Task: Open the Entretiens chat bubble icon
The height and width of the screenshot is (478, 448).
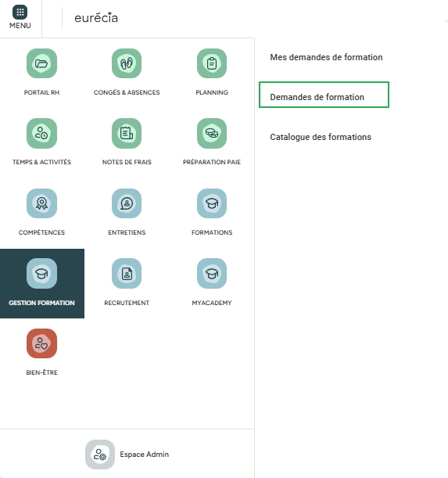Action: point(127,203)
